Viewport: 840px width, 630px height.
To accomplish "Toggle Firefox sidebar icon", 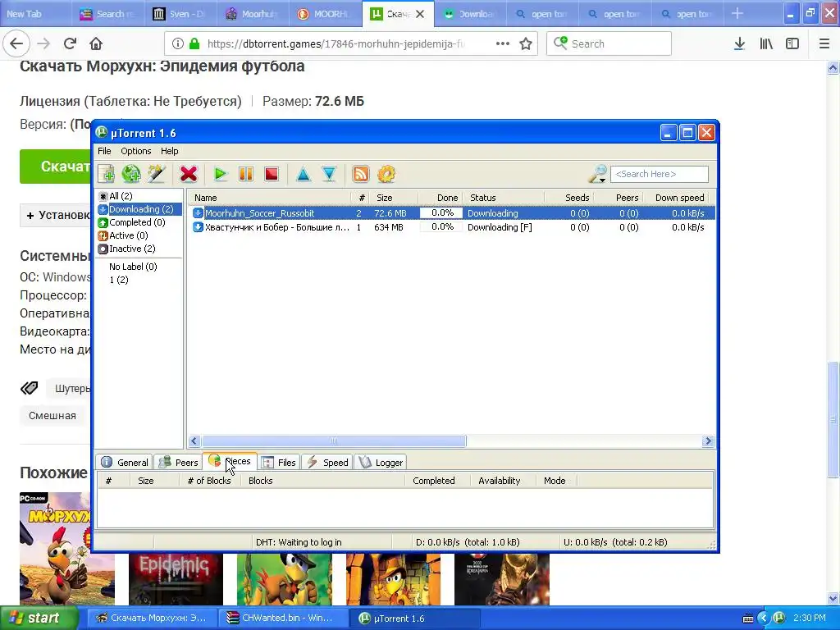I will (x=792, y=44).
